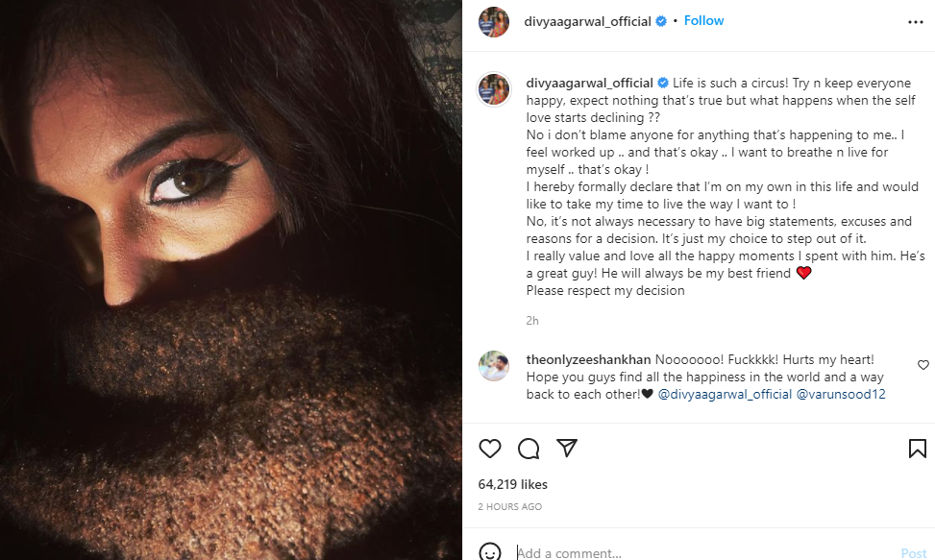935x560 pixels.
Task: Open theonlyzeeshankhan's profile picture
Action: tap(494, 366)
